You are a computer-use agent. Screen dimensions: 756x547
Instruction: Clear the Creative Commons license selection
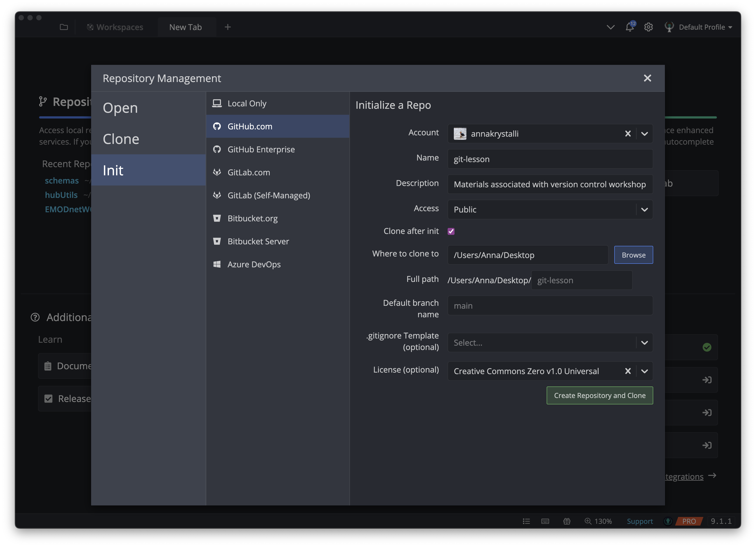[628, 371]
